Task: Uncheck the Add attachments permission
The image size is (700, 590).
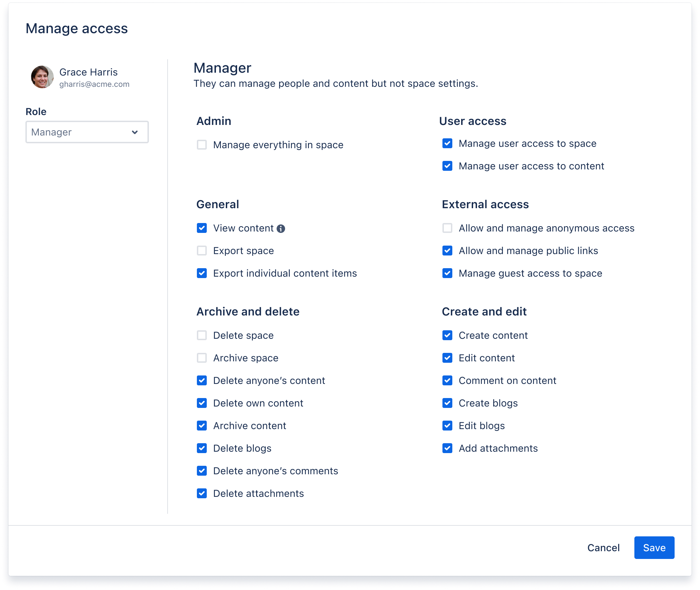Action: point(447,448)
